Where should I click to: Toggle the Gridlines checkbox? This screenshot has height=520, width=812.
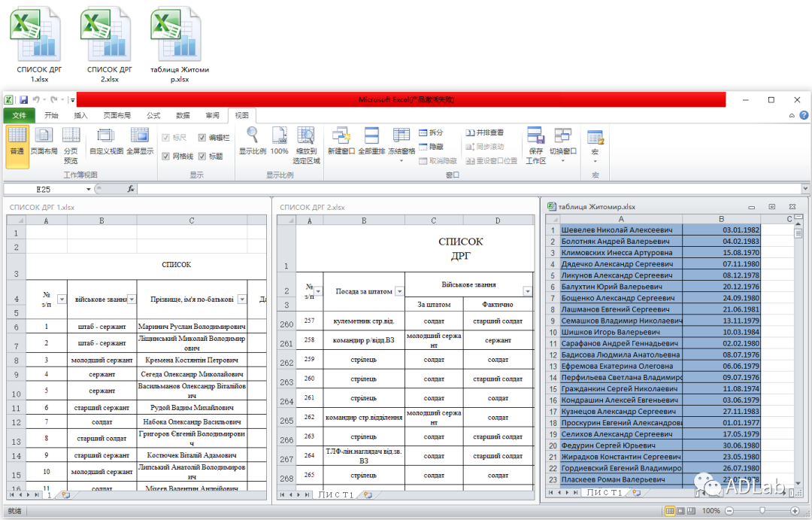tap(167, 157)
